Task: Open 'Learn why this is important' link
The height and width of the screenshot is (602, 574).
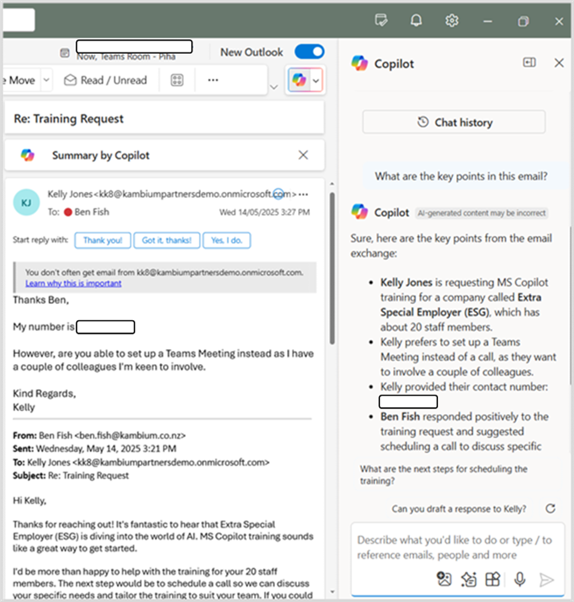Action: (73, 283)
